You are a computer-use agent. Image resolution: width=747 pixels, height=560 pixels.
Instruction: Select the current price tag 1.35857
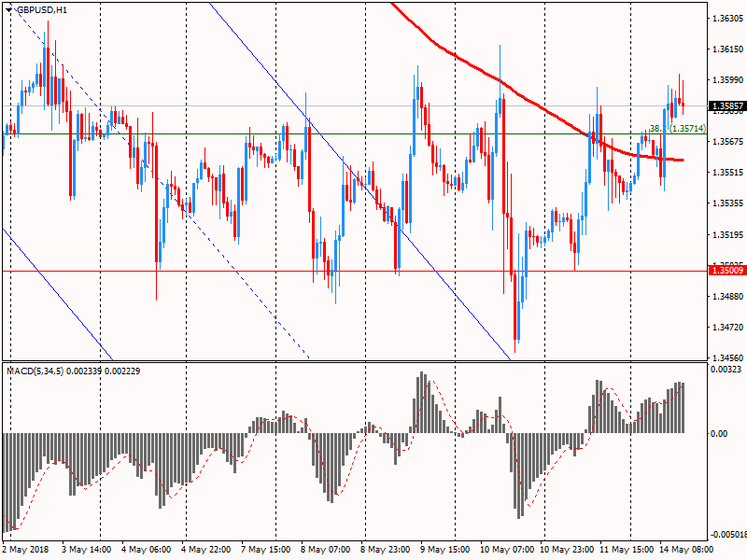(726, 106)
